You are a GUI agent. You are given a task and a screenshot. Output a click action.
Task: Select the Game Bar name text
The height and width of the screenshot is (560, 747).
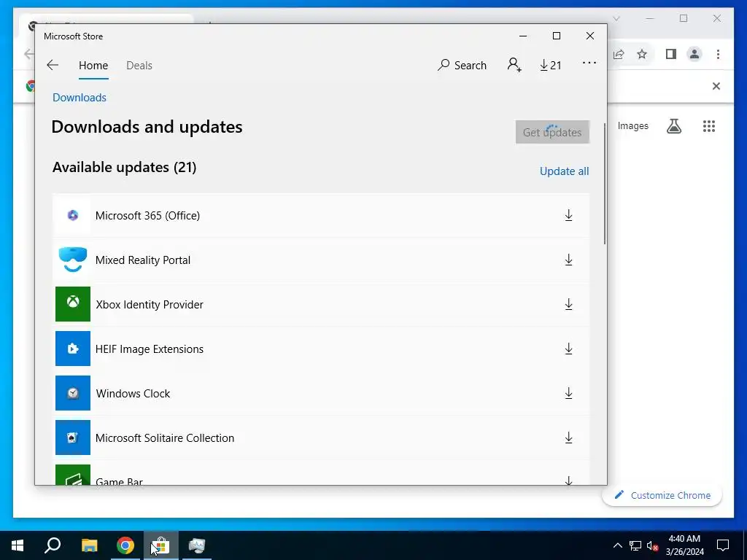(119, 481)
